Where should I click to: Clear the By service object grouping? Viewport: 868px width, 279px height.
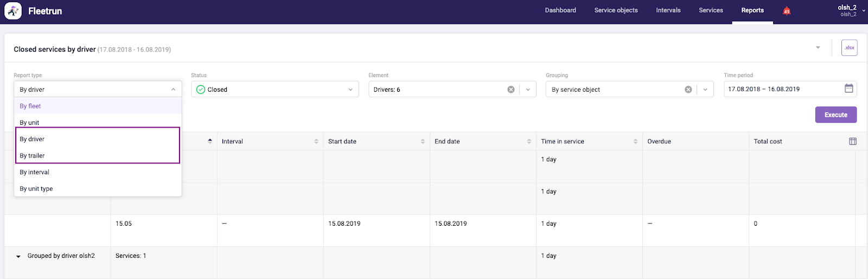tap(688, 90)
